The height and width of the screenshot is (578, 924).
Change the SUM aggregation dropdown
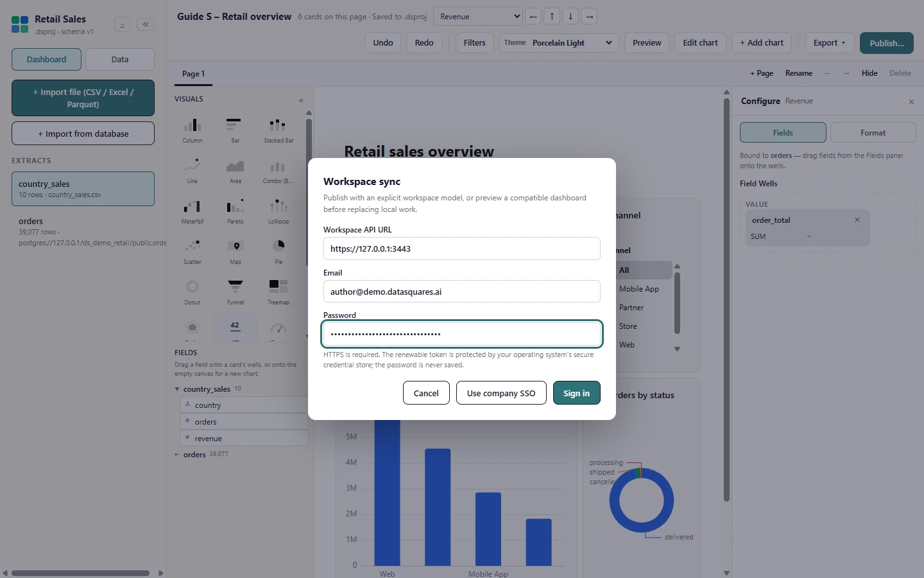point(781,236)
